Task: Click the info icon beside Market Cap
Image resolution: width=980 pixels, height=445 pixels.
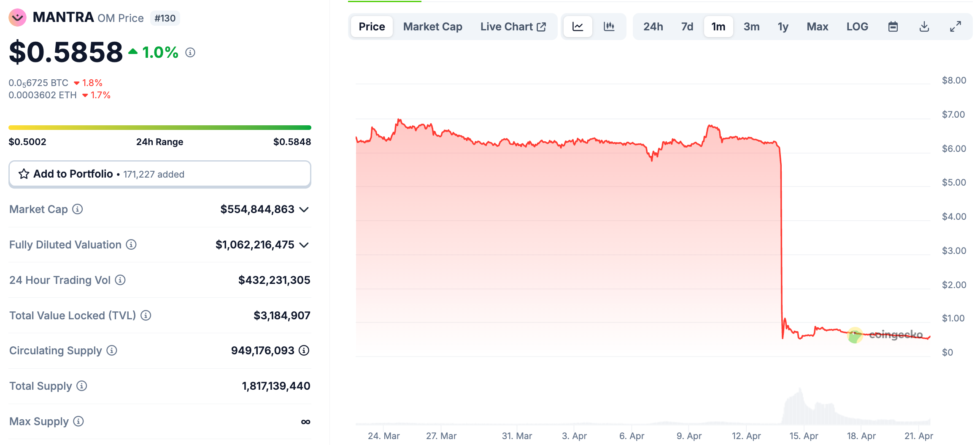Action: pos(78,209)
